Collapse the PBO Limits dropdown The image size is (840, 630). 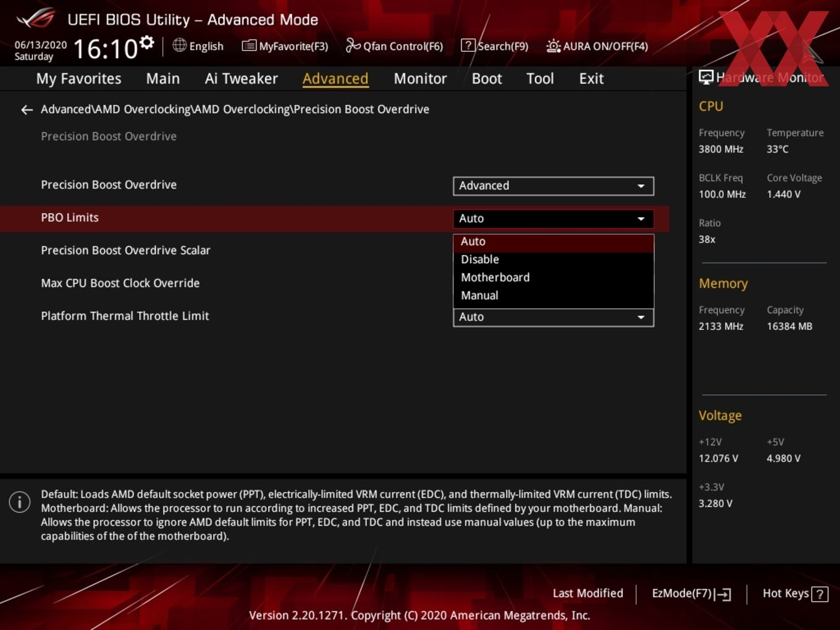[x=553, y=219]
